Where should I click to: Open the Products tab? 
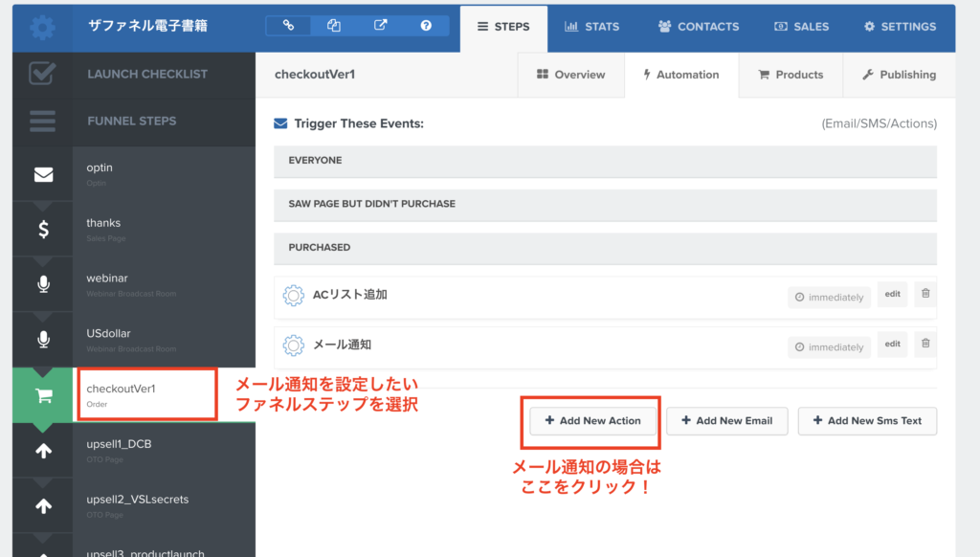[791, 75]
